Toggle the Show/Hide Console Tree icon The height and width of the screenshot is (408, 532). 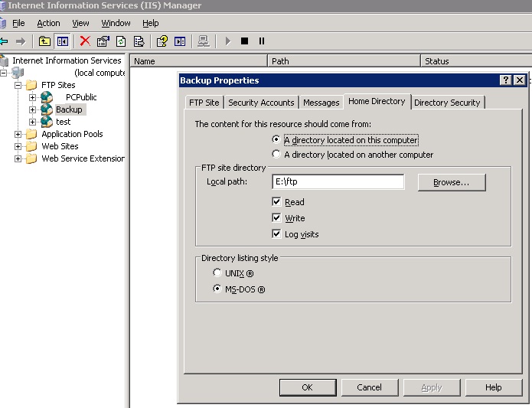[63, 41]
